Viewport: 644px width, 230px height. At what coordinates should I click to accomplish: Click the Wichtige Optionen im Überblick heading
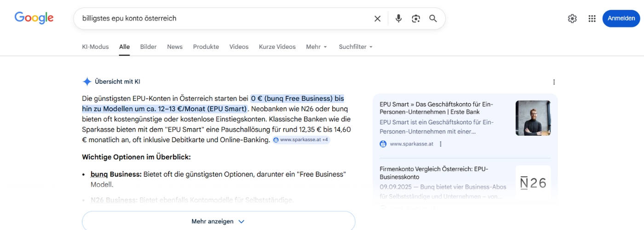(136, 157)
